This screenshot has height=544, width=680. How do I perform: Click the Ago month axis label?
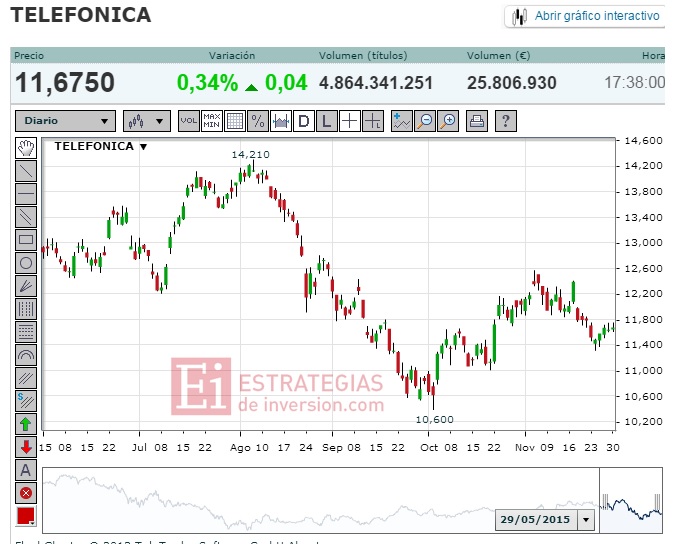click(240, 448)
